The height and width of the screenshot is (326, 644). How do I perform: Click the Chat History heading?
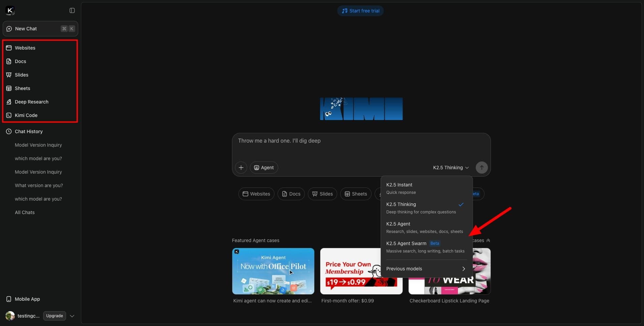point(29,131)
